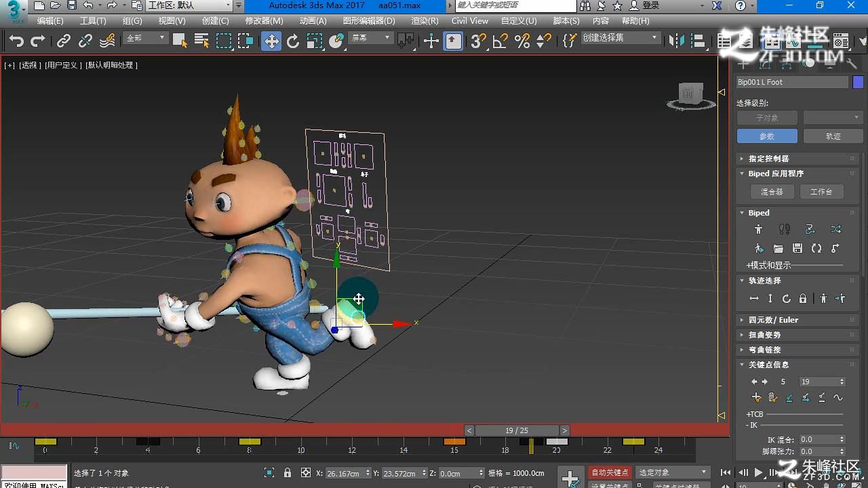Click Body Vertical track selection icon

pos(770,299)
